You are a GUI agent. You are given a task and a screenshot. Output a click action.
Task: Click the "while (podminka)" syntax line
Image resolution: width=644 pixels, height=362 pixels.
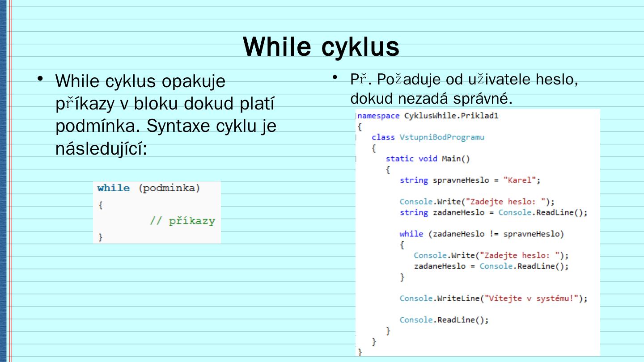coord(149,188)
